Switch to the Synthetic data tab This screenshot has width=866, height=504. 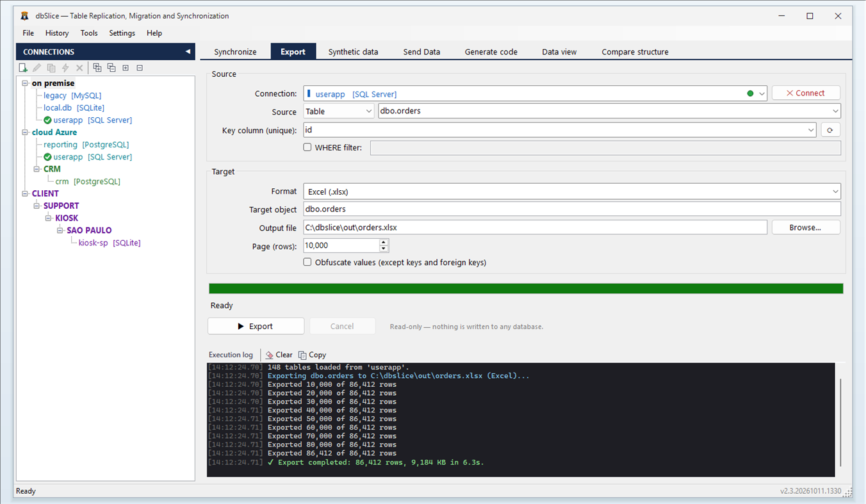point(353,52)
